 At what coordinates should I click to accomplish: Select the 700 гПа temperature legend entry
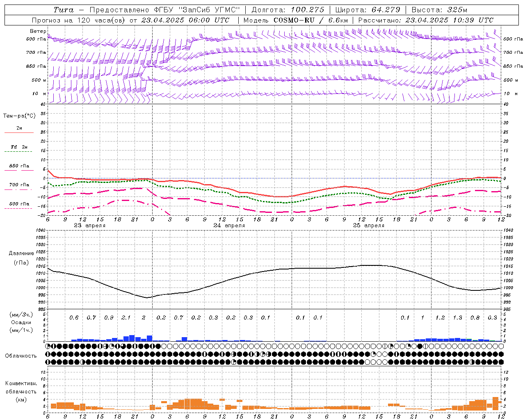19,185
